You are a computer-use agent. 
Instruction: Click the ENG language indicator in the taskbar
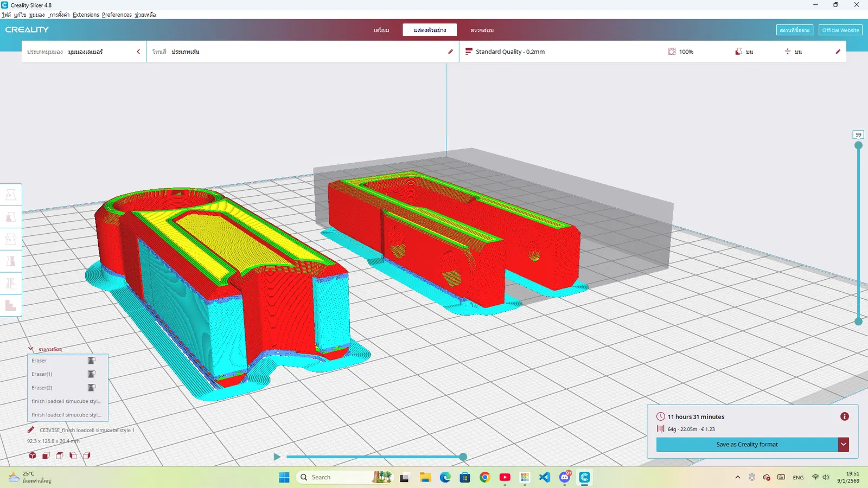(798, 478)
